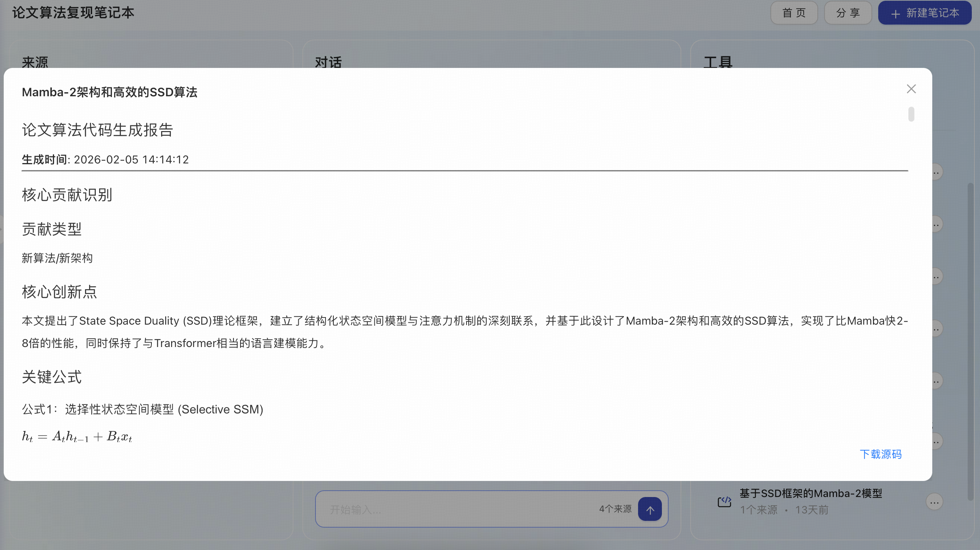Open the 分享 share button
980x550 pixels.
point(848,13)
